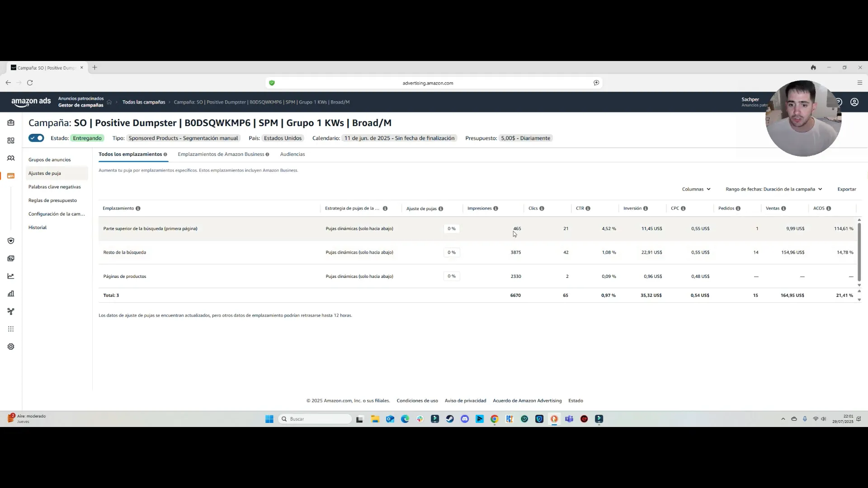Open the creative images icon in sidebar
The width and height of the screenshot is (868, 488).
(11, 258)
